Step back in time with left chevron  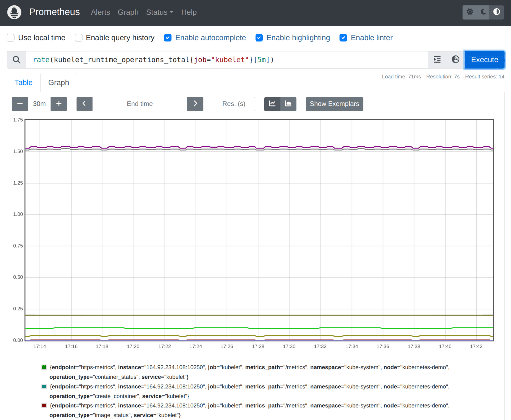tap(84, 104)
